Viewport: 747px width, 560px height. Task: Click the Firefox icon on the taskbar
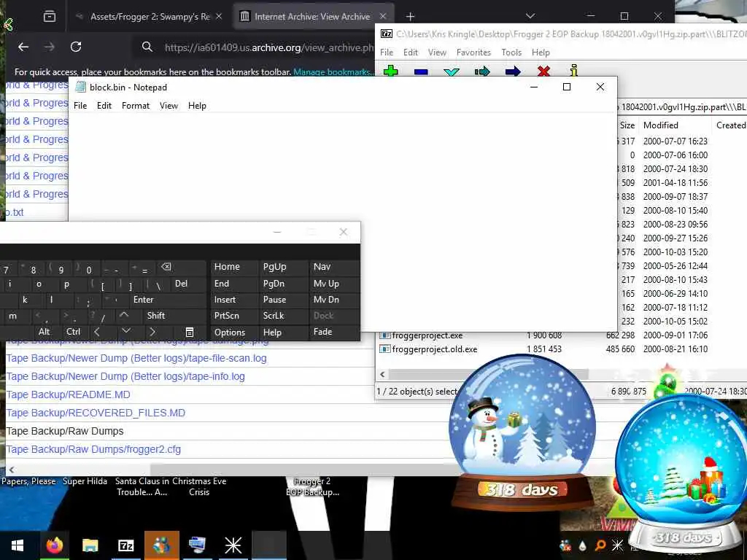click(x=55, y=545)
